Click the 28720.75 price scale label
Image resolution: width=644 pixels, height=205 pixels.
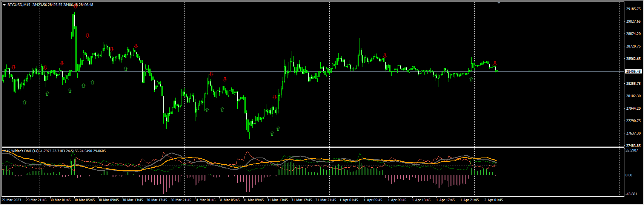(x=633, y=46)
